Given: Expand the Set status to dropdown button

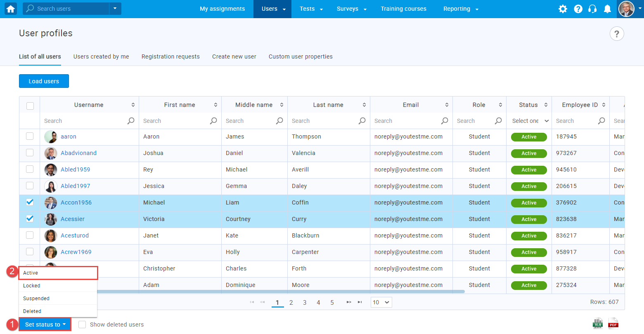Looking at the screenshot, I should (45, 325).
